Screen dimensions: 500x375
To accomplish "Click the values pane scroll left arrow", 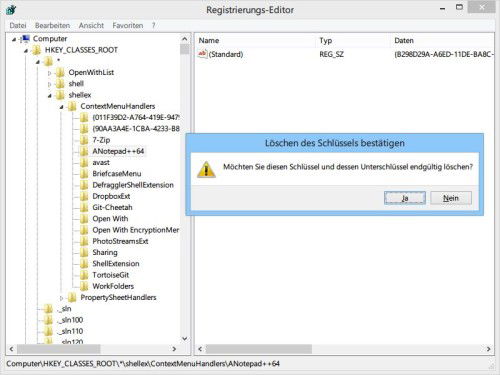I will click(x=200, y=349).
